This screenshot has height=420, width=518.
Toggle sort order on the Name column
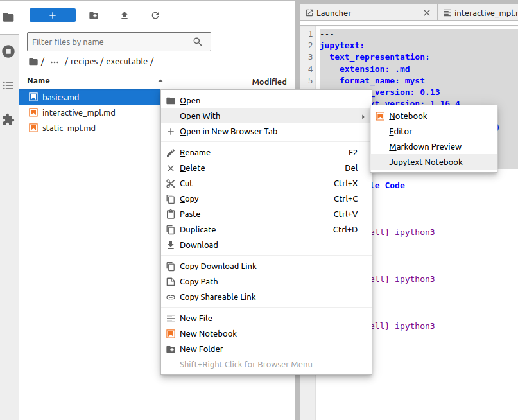(x=40, y=80)
